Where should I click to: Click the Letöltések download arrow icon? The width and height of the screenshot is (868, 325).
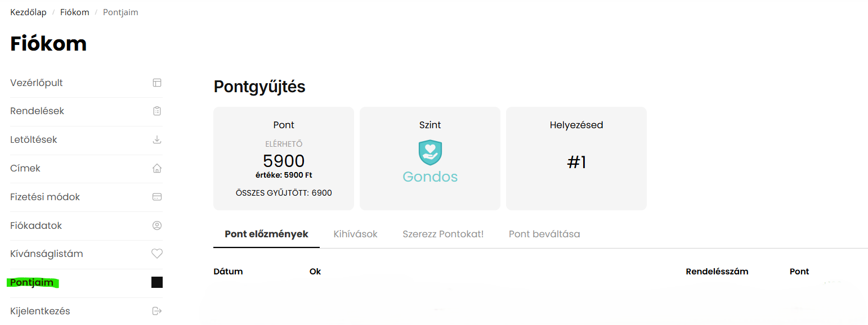pos(157,139)
